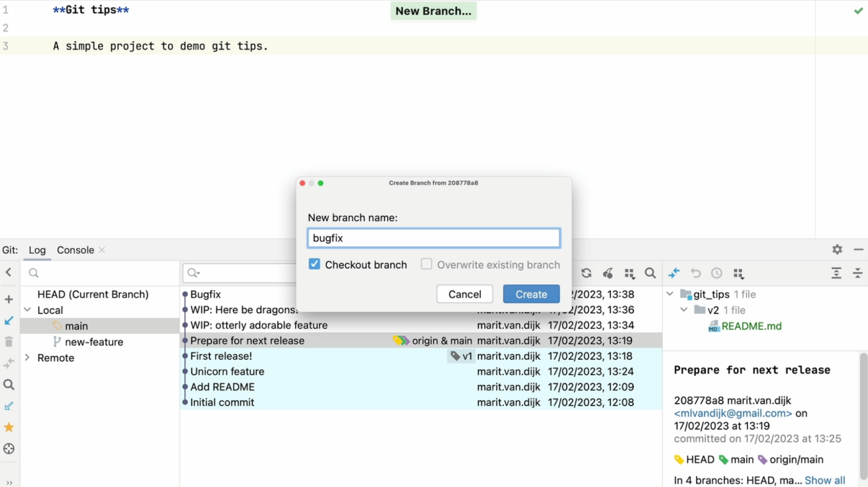
Task: Delete the selected branch via the trash icon
Action: [8, 341]
